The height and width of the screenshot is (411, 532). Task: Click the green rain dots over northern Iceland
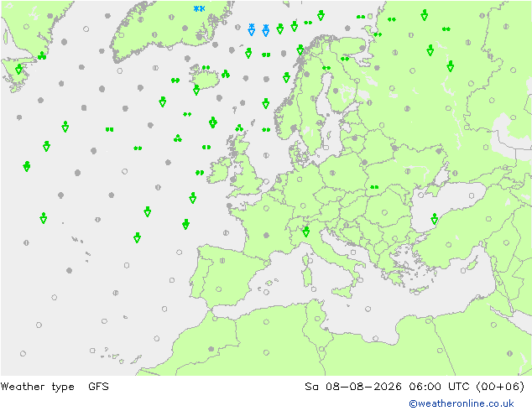[206, 68]
